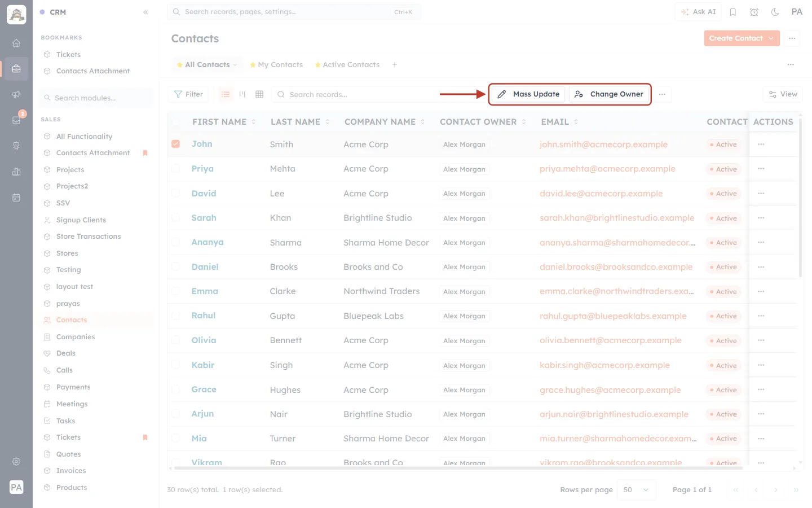The image size is (812, 508).
Task: Open the Filter button
Action: coord(188,94)
